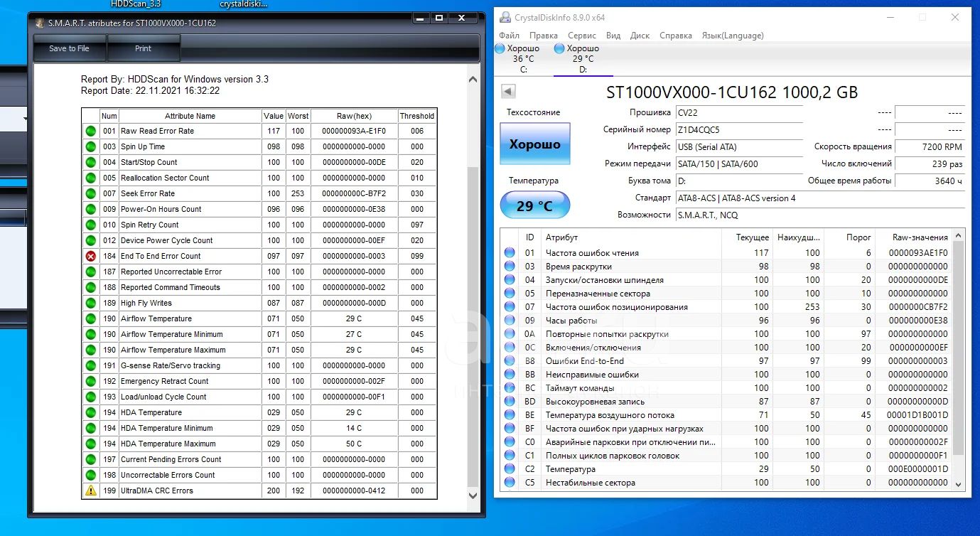This screenshot has width=980, height=536.
Task: Click the green icon for Current Pending Errors Count
Action: [x=91, y=459]
